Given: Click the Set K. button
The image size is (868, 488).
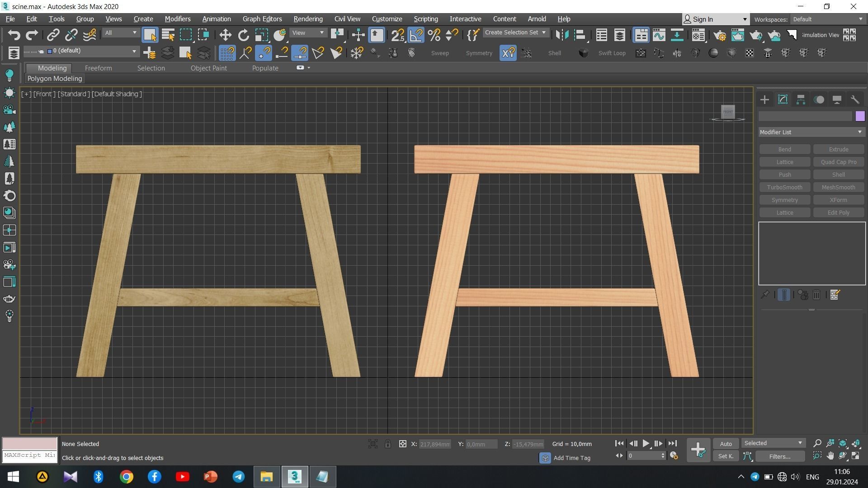Looking at the screenshot, I should pos(726,456).
